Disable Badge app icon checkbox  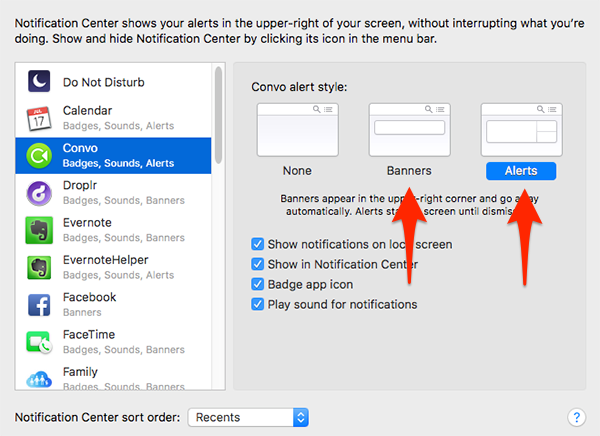coord(258,284)
